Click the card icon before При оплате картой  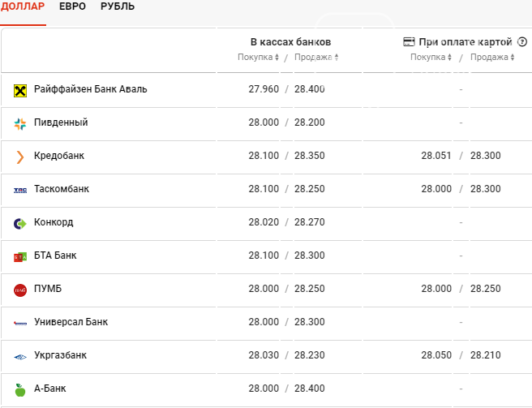pos(409,41)
